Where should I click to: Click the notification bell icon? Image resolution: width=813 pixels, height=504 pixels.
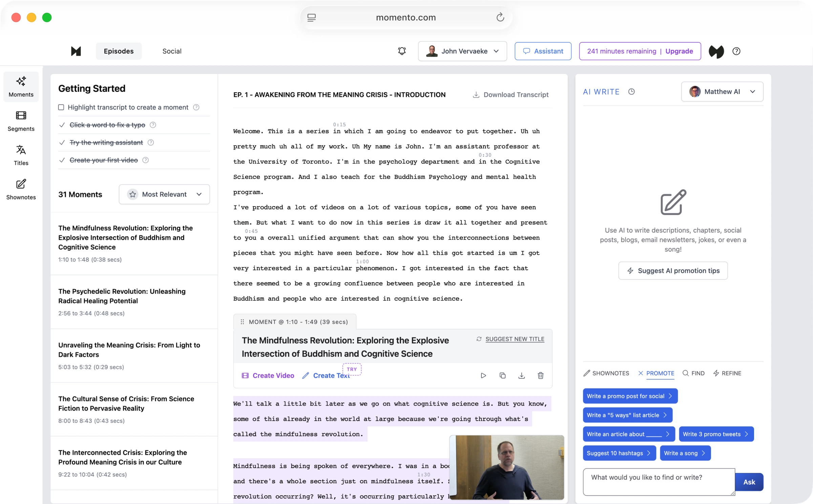402,51
